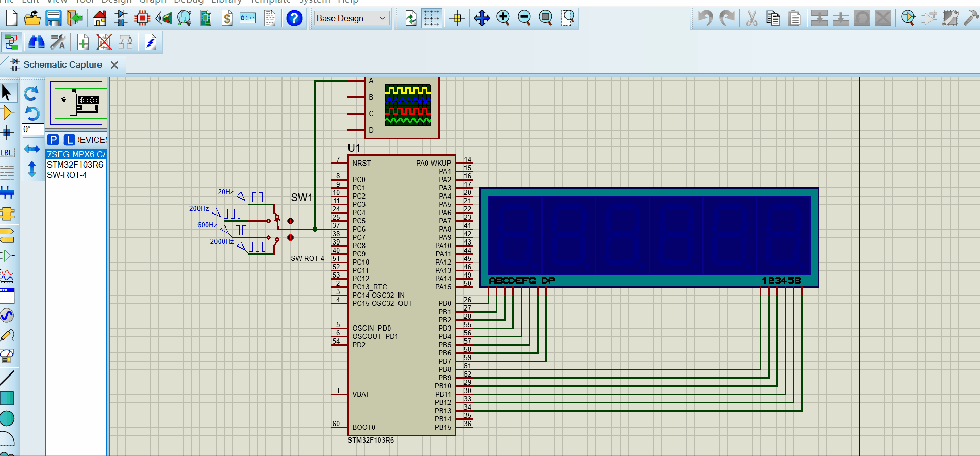
Task: Open project using folder icon
Action: click(32, 18)
